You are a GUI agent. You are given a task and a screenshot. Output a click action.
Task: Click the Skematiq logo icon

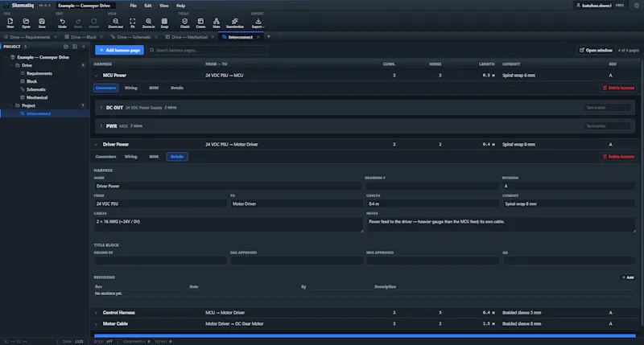[6, 6]
